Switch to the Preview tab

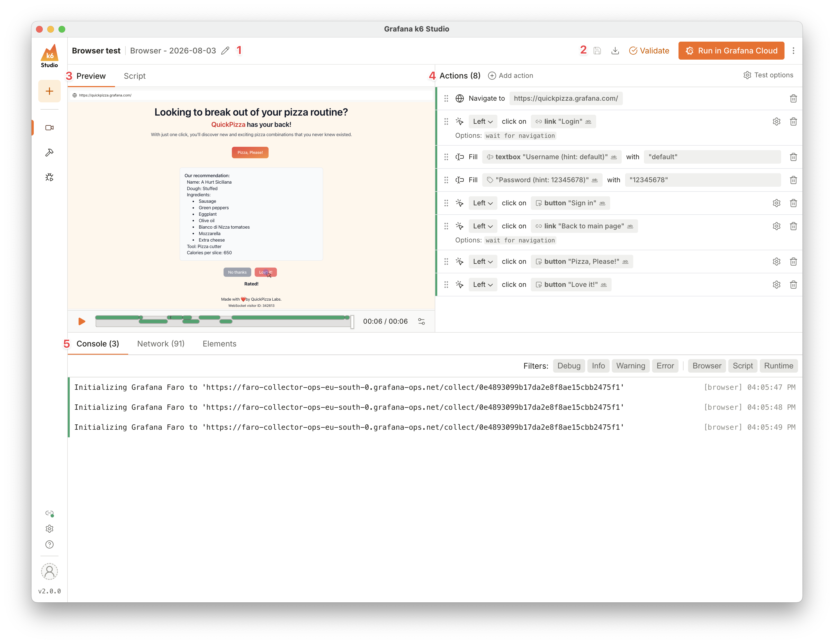(x=91, y=76)
